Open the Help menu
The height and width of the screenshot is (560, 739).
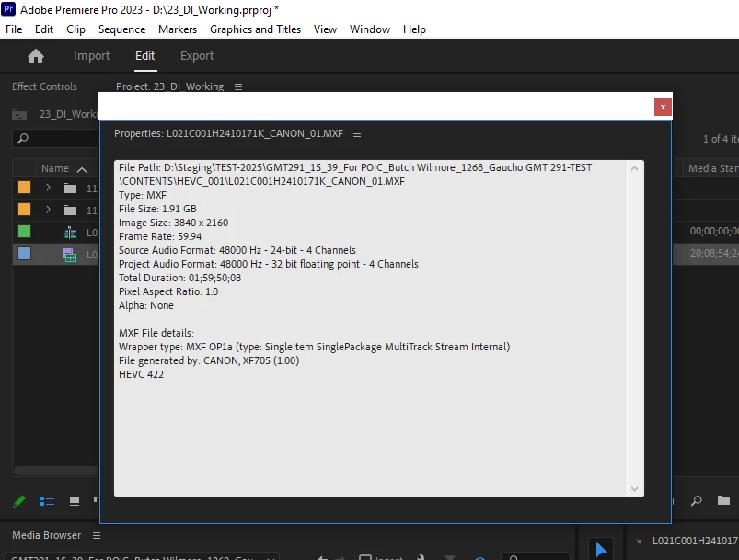pyautogui.click(x=414, y=29)
